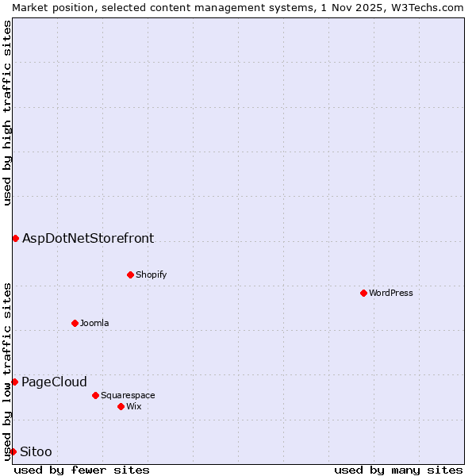Screen dimensions: 476x476
Task: Click the red PageCloud data point marker
Action: 14,382
